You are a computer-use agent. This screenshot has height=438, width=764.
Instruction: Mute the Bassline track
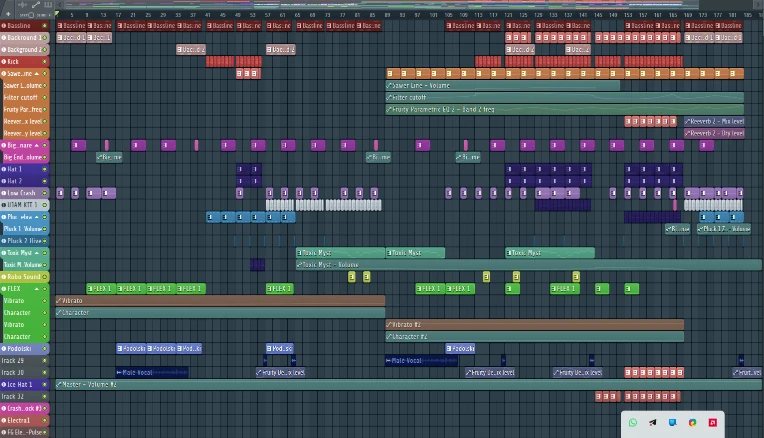coord(45,25)
